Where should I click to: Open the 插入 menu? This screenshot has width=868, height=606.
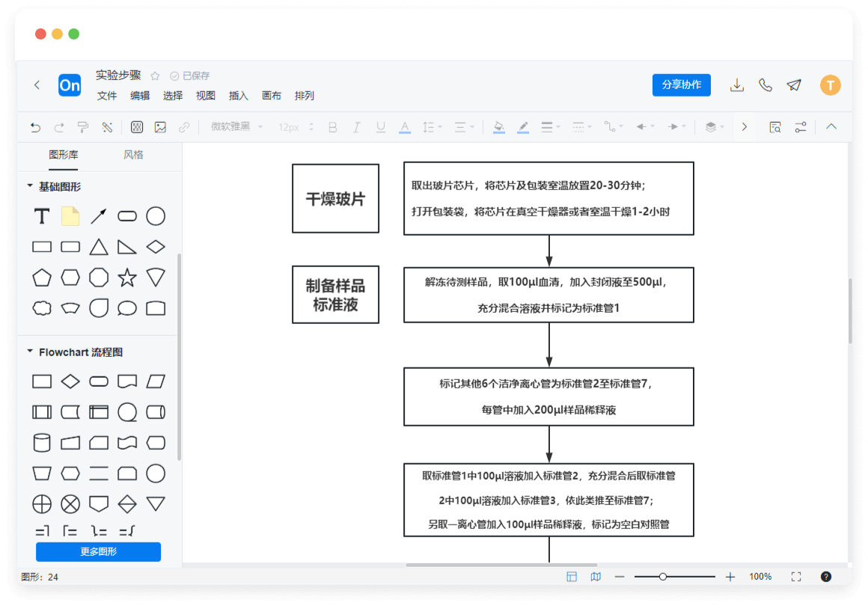238,96
